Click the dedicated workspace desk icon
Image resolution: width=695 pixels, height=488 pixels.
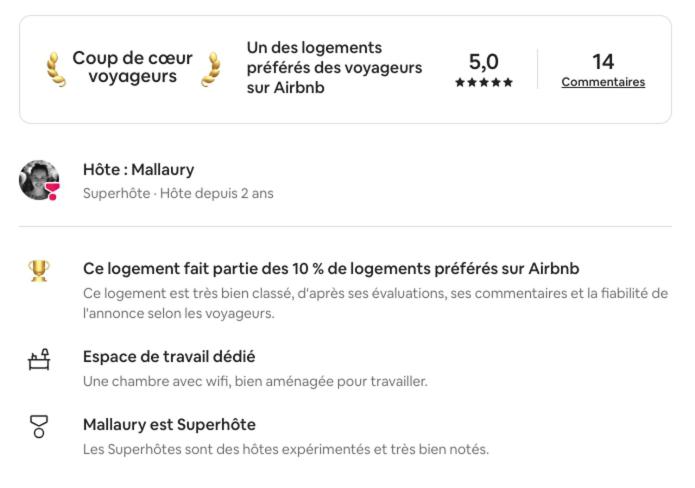(39, 359)
